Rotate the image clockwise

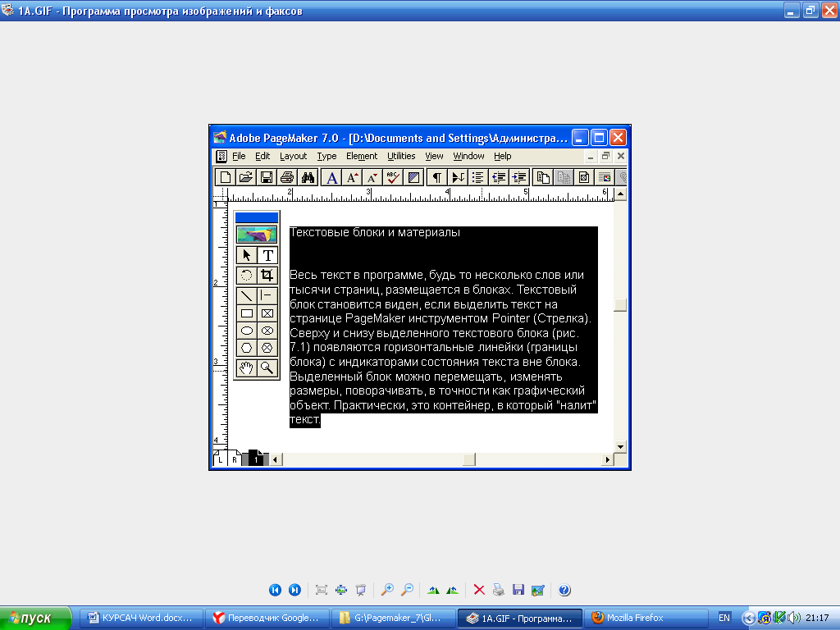tap(433, 590)
